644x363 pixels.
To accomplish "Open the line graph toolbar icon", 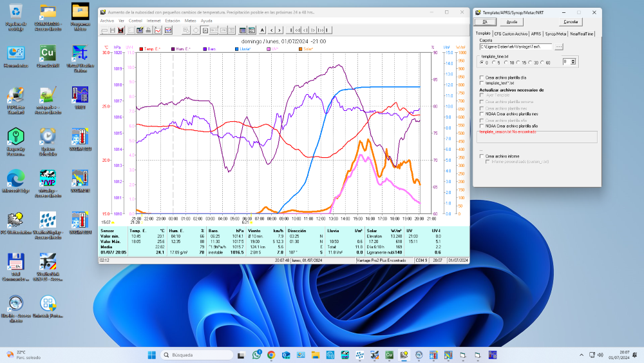I will click(x=158, y=30).
